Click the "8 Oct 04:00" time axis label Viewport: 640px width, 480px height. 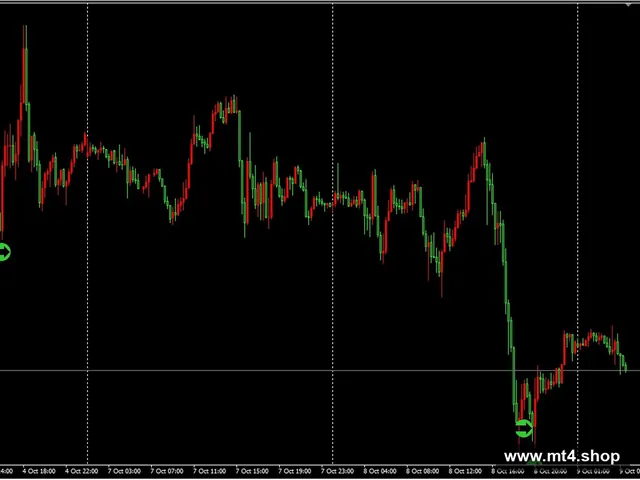(x=380, y=471)
